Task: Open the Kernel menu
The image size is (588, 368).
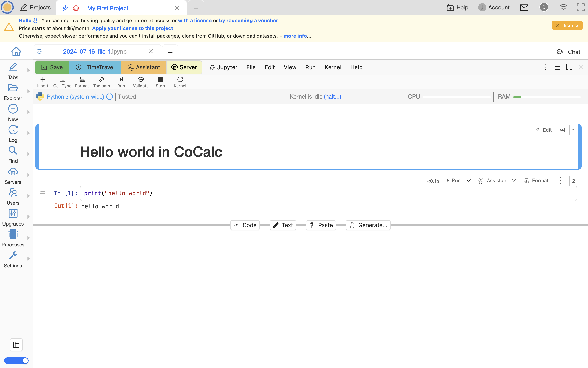Action: 333,67
